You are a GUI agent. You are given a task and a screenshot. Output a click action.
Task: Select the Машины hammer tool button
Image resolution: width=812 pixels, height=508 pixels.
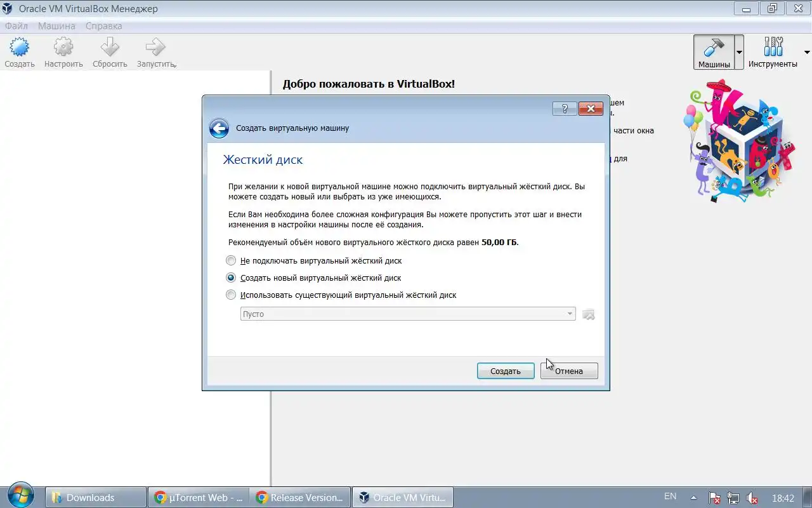[714, 52]
